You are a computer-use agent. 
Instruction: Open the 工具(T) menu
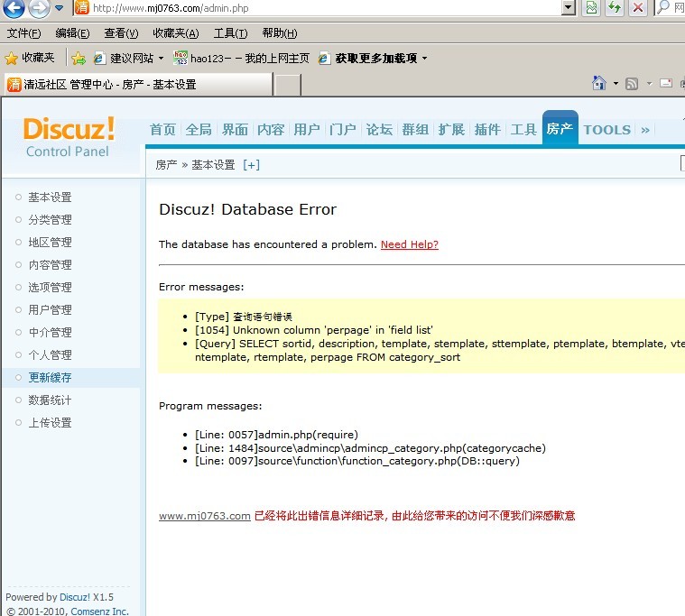230,33
